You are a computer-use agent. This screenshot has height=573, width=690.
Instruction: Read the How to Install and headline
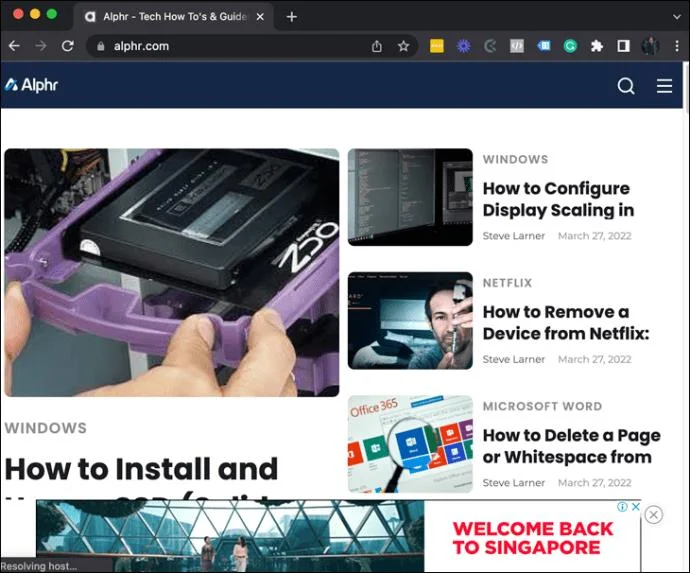tap(141, 469)
